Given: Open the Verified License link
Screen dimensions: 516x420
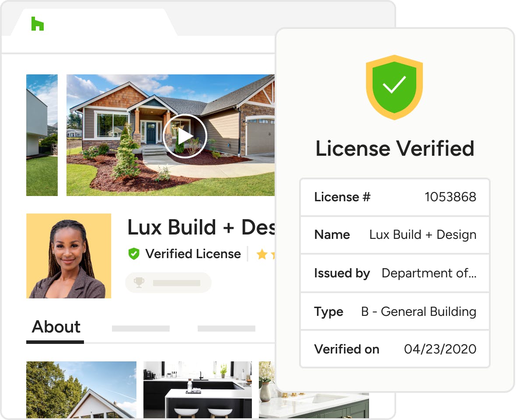Looking at the screenshot, I should (x=193, y=254).
